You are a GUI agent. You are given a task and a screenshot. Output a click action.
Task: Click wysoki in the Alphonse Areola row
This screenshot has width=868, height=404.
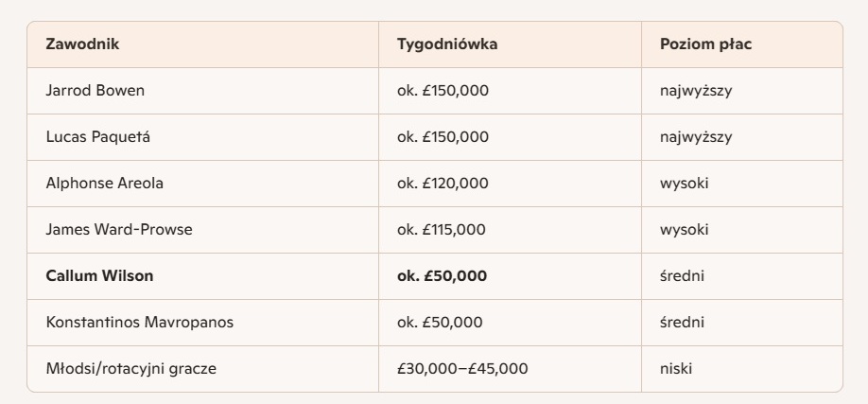click(x=684, y=184)
